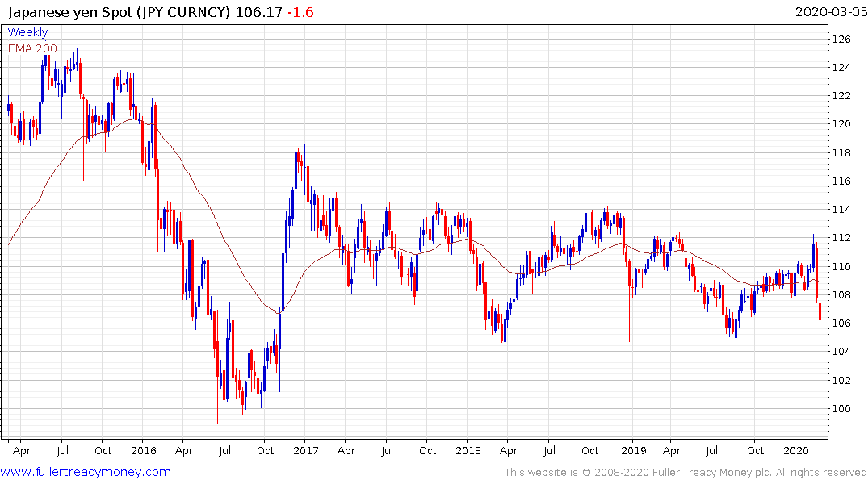Click the 'Japanese yen Spot (JPY CURNCY)' title

click(x=119, y=12)
